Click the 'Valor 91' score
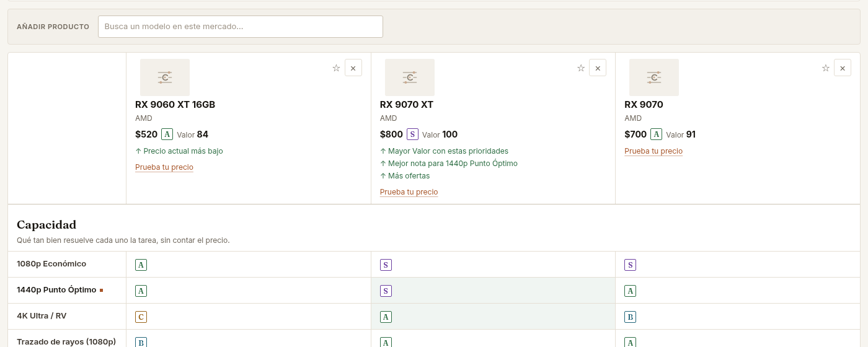Image resolution: width=868 pixels, height=347 pixels. (681, 134)
